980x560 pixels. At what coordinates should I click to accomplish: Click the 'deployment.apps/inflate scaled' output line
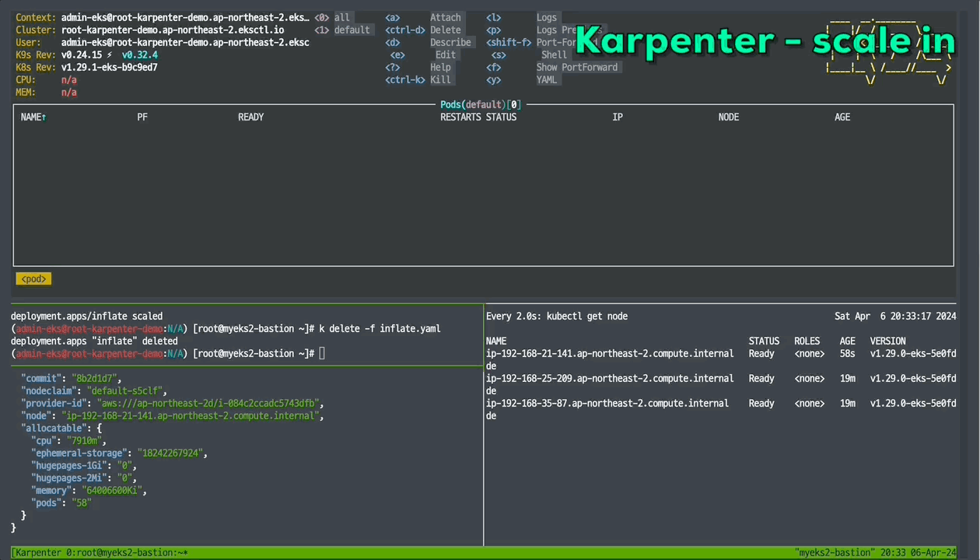tap(87, 316)
